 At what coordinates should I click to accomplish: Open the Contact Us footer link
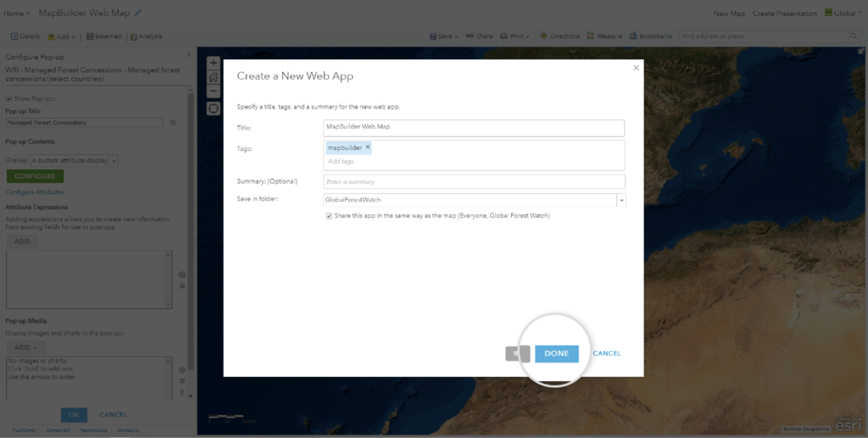tap(128, 430)
